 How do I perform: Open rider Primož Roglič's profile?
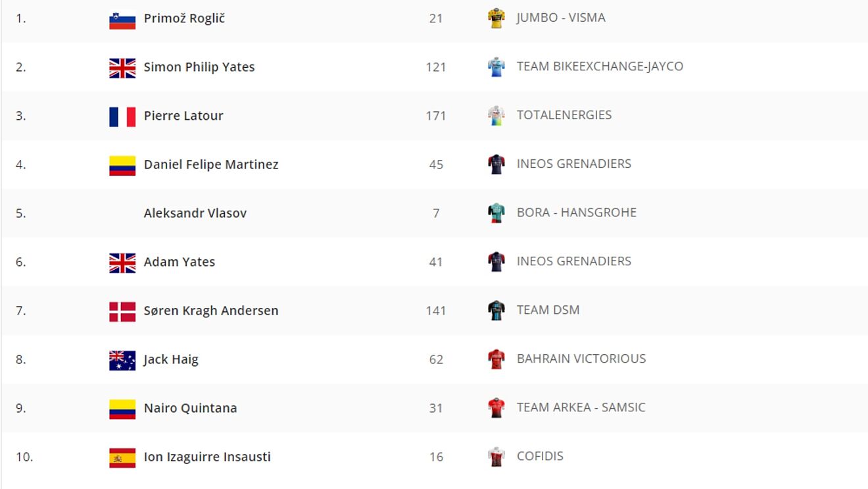[x=184, y=18]
